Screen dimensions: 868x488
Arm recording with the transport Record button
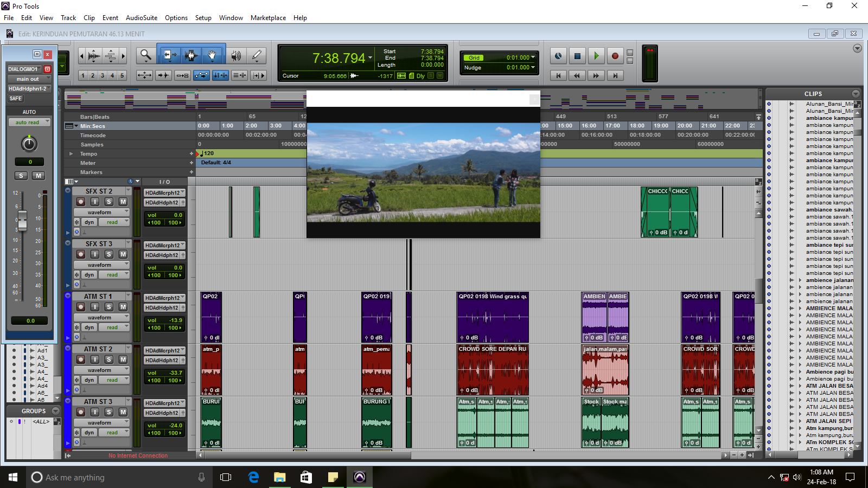point(615,55)
